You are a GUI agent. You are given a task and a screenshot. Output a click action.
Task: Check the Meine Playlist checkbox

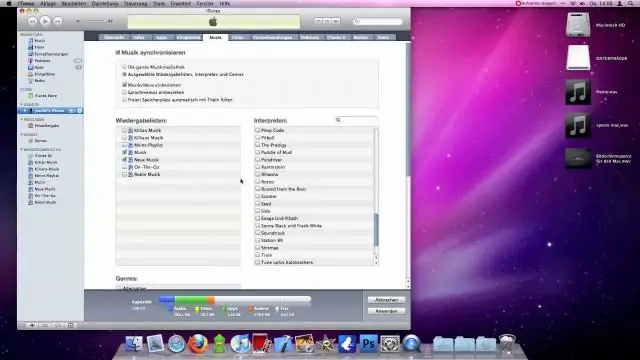[124, 145]
